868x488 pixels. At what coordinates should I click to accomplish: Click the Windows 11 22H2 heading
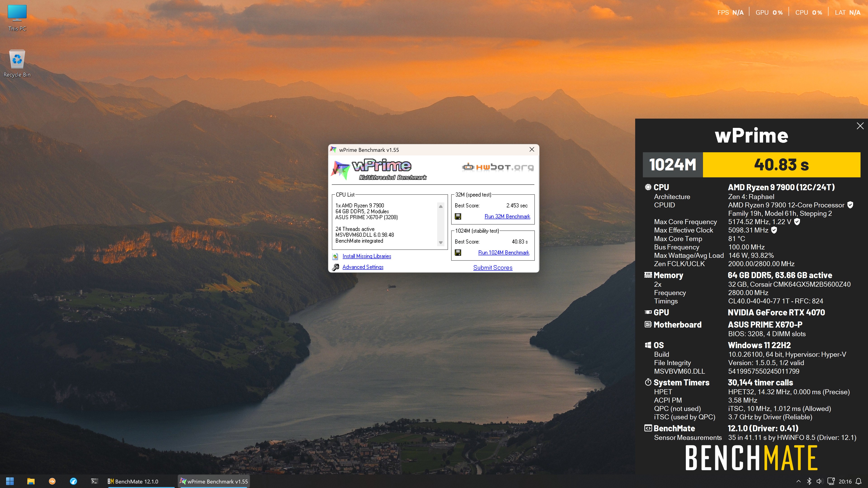(759, 345)
